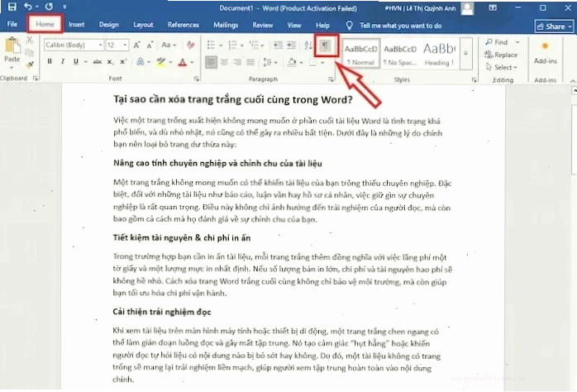Switch to the Insert tab
Image resolution: width=577 pixels, height=392 pixels.
tap(76, 25)
